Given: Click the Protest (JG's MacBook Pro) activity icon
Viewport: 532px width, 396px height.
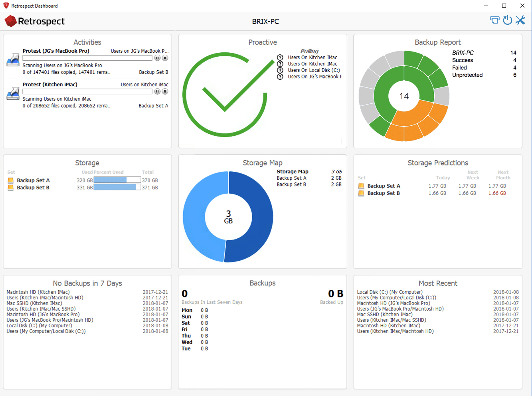Looking at the screenshot, I should pyautogui.click(x=13, y=60).
